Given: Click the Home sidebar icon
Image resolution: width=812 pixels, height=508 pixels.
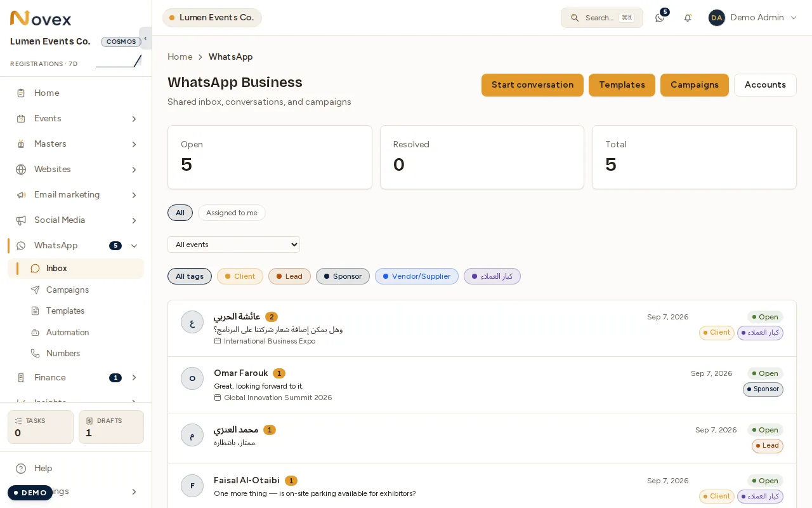Looking at the screenshot, I should (21, 93).
